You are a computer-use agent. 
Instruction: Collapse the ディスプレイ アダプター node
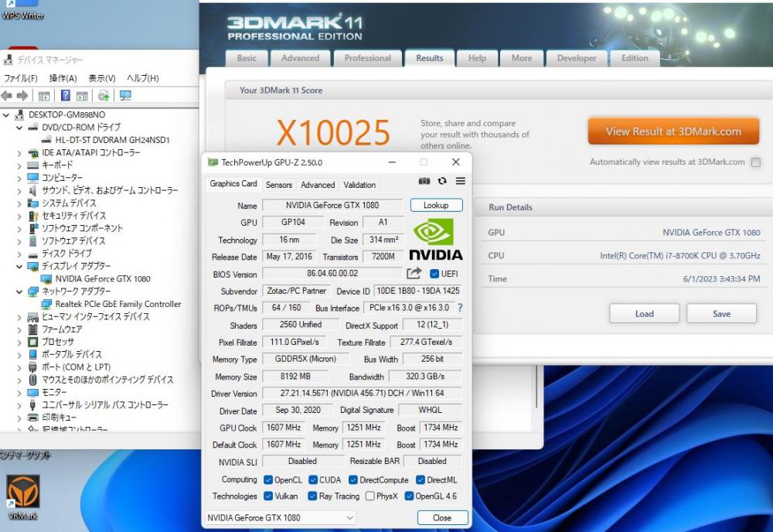click(x=19, y=267)
